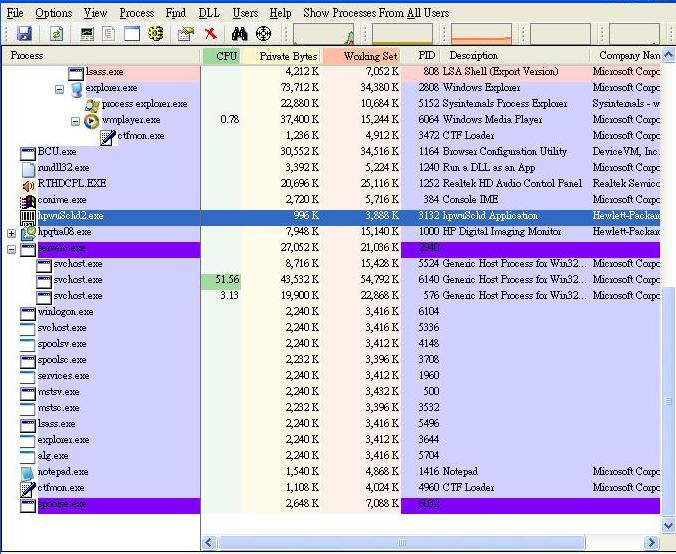676x554 pixels.
Task: Sort by the Description column header
Action: click(x=515, y=56)
